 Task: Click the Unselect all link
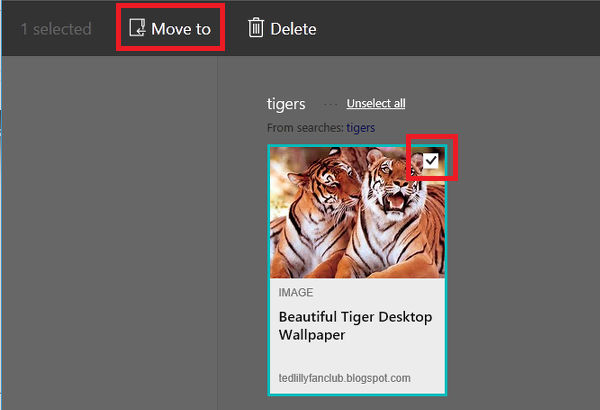coord(376,103)
